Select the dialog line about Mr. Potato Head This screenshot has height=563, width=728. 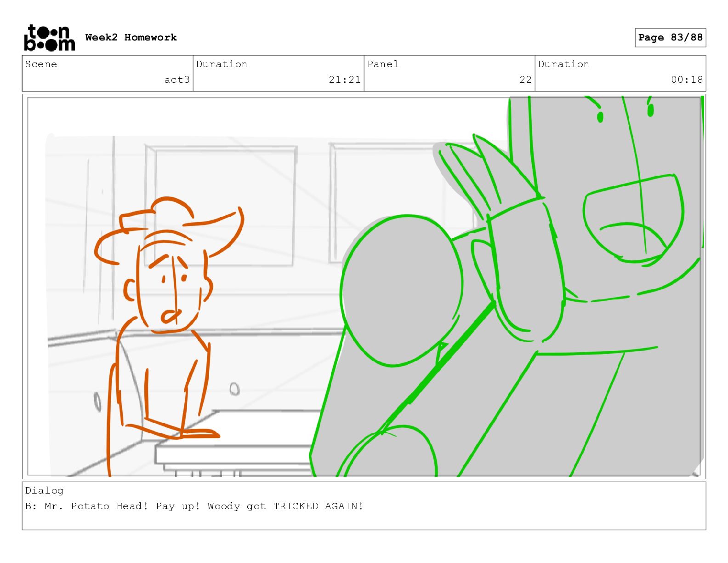[194, 506]
